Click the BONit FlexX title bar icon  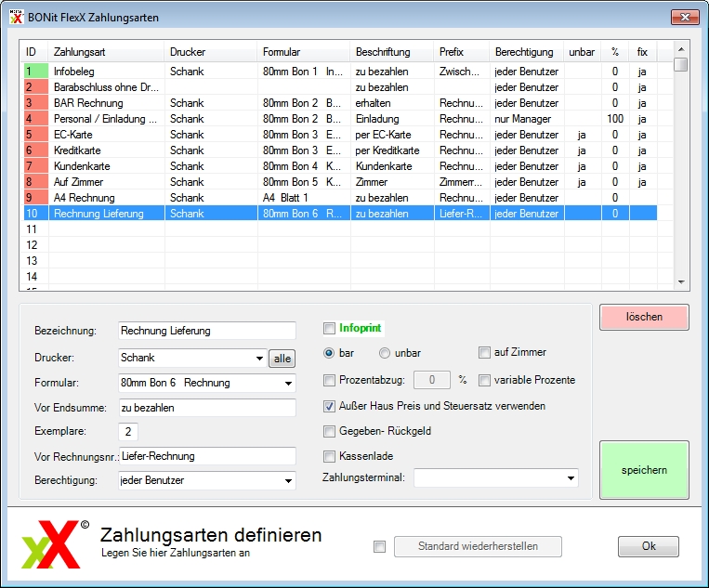[x=17, y=17]
